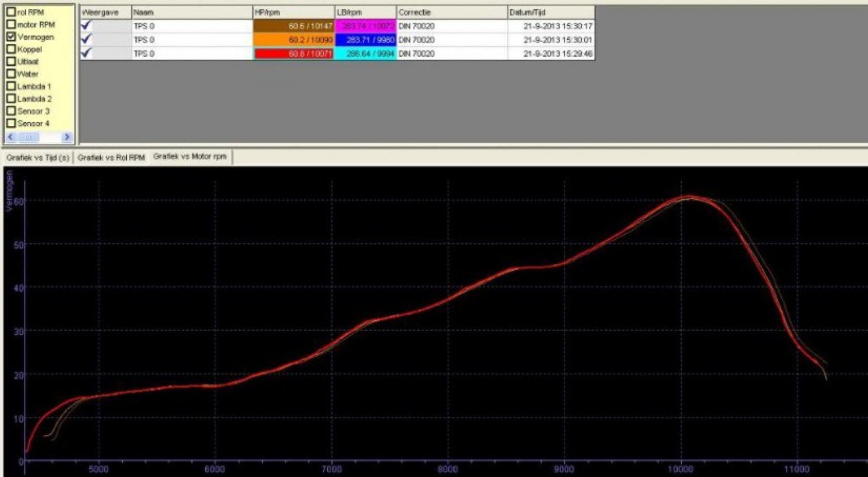Enable the Lambda 2 checkbox
Image resolution: width=868 pixels, height=477 pixels.
click(x=11, y=98)
